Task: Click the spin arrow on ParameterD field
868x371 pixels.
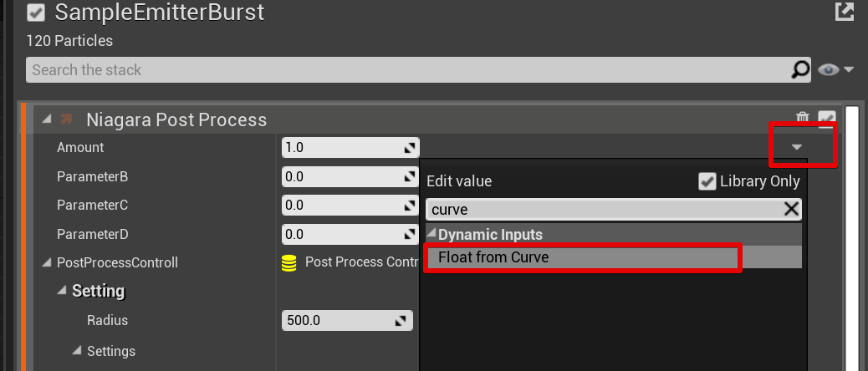Action: pos(411,235)
